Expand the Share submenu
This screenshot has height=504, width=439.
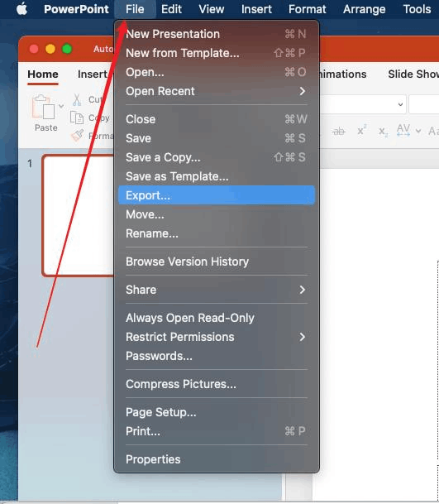click(216, 290)
